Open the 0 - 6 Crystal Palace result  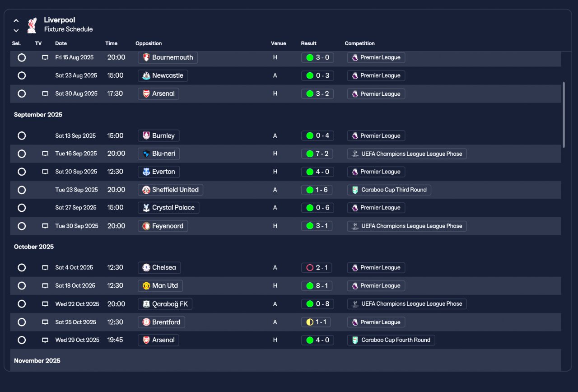pos(317,208)
